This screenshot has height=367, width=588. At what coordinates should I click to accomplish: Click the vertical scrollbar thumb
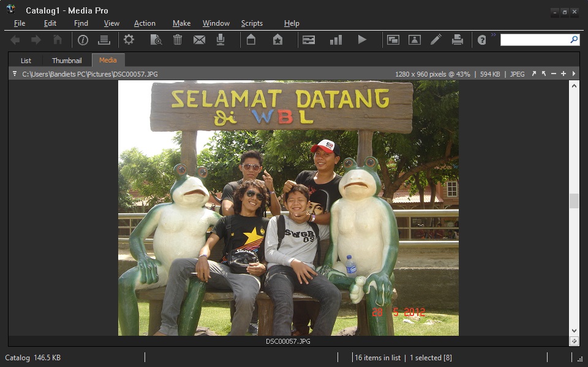click(574, 201)
